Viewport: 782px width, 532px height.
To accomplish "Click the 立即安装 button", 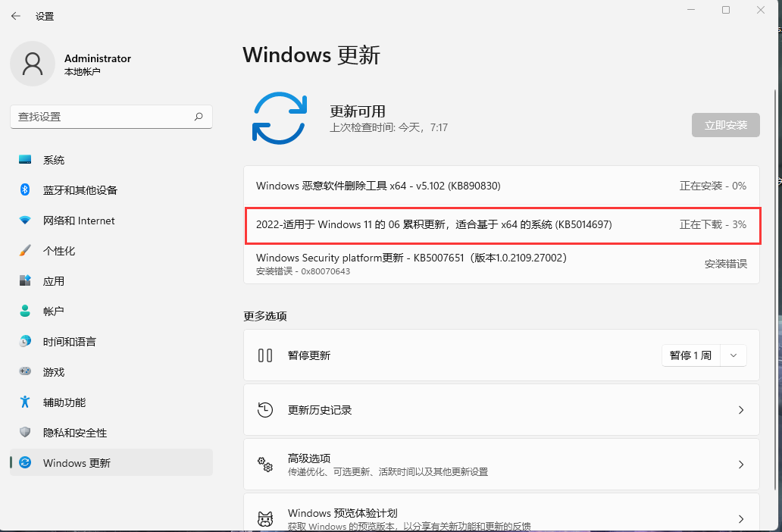I will point(726,125).
